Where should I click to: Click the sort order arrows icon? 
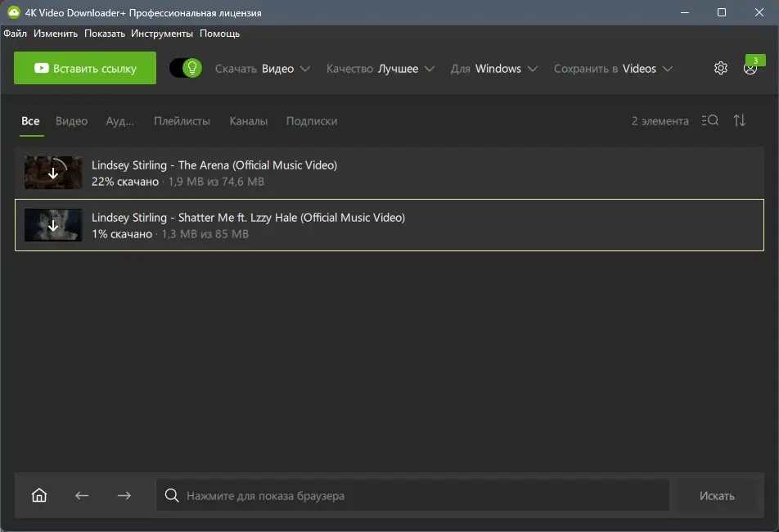coord(739,120)
